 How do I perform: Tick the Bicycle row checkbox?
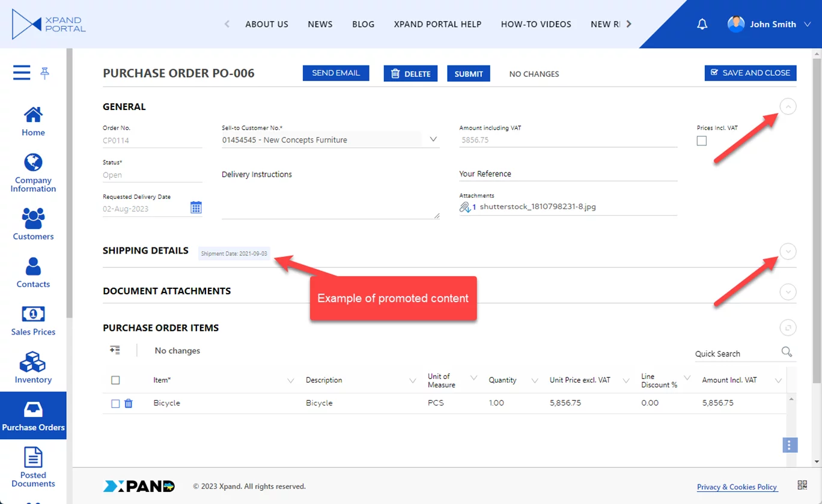click(x=115, y=404)
